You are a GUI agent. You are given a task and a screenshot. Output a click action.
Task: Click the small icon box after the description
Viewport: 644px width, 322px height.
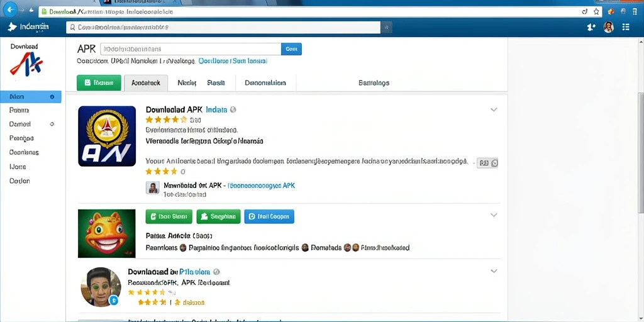[487, 163]
